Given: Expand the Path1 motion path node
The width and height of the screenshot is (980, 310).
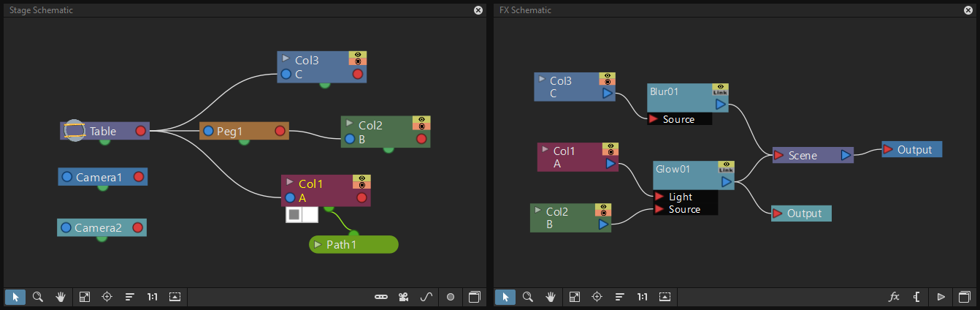Looking at the screenshot, I should tap(318, 244).
